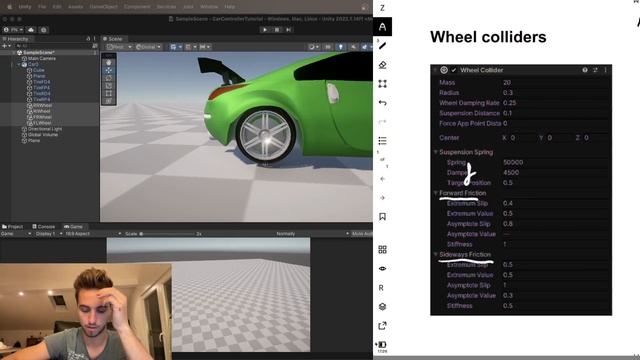640x360 pixels.
Task: Collapse SampleScene root in Hierarchy
Action: [13, 53]
